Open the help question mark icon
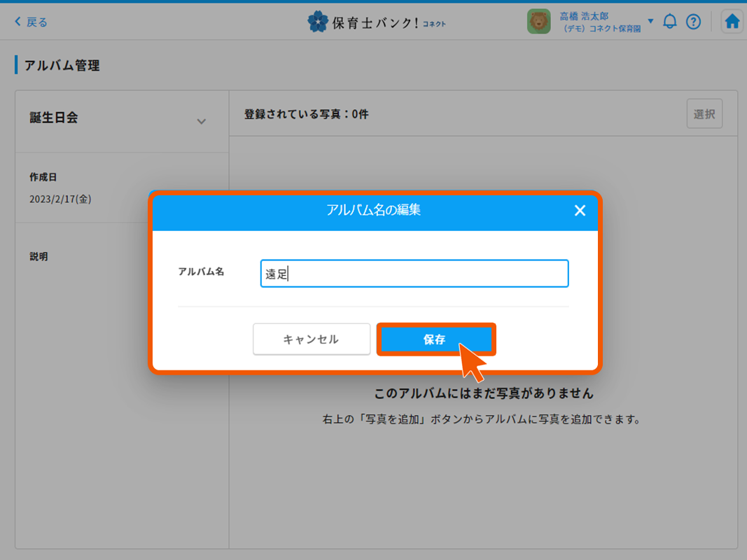Image resolution: width=747 pixels, height=560 pixels. click(x=693, y=21)
